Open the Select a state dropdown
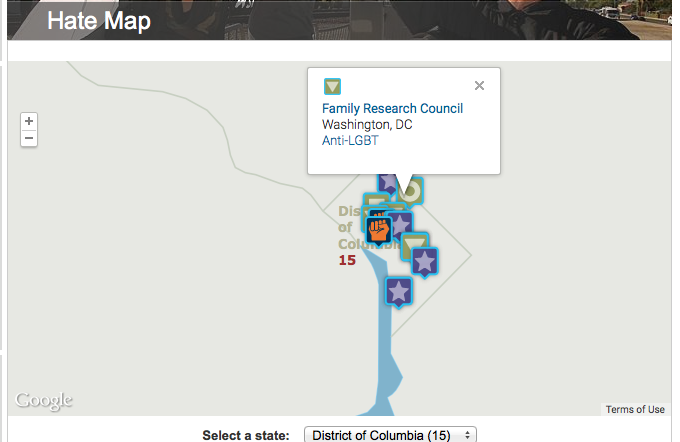This screenshot has width=680, height=442. [x=390, y=435]
